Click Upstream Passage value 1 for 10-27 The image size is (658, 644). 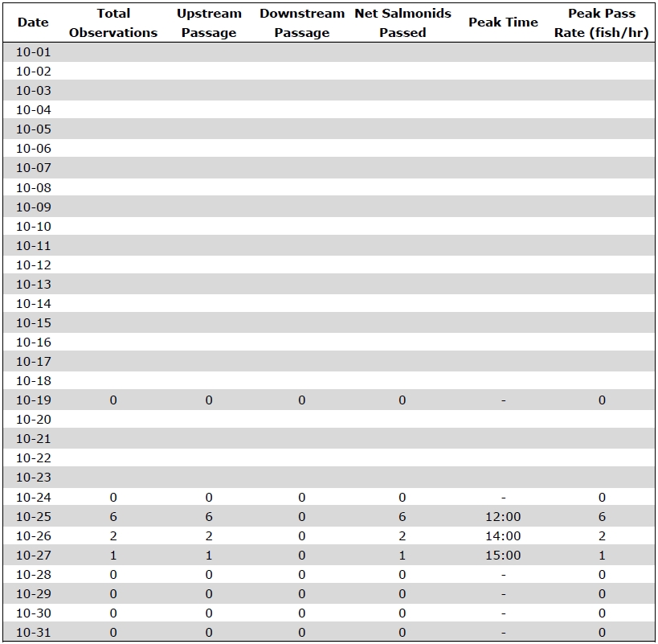click(209, 556)
